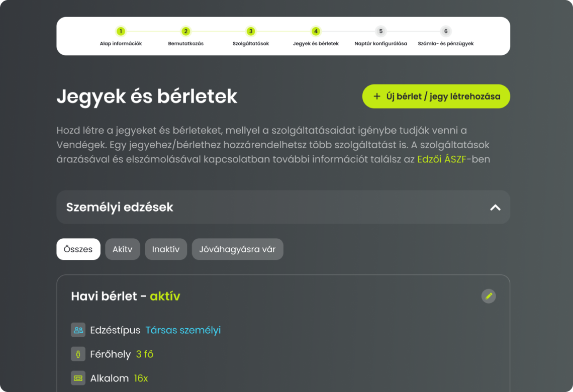Select the Összes filter

78,249
